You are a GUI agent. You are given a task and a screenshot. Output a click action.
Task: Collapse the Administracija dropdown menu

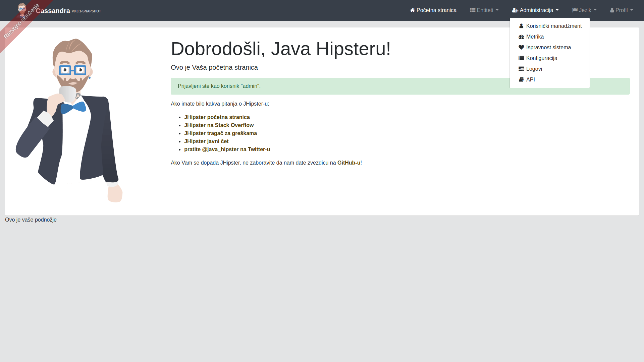pyautogui.click(x=535, y=10)
